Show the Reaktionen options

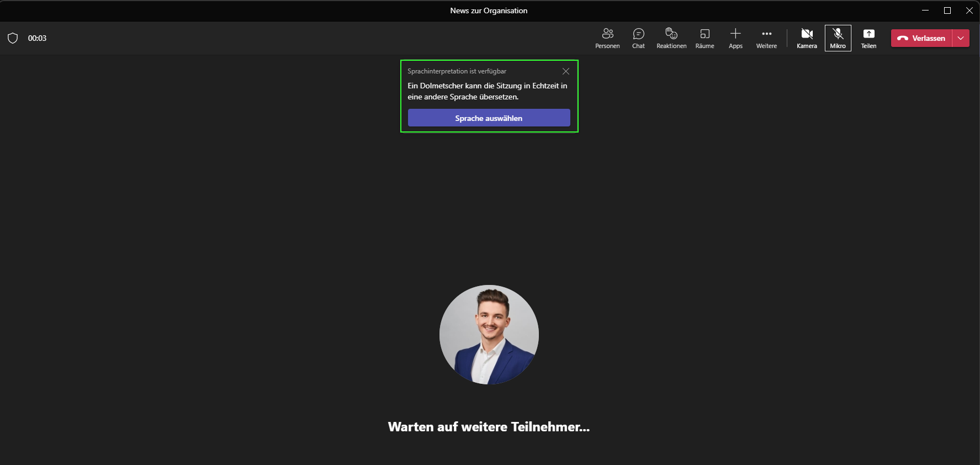point(671,38)
